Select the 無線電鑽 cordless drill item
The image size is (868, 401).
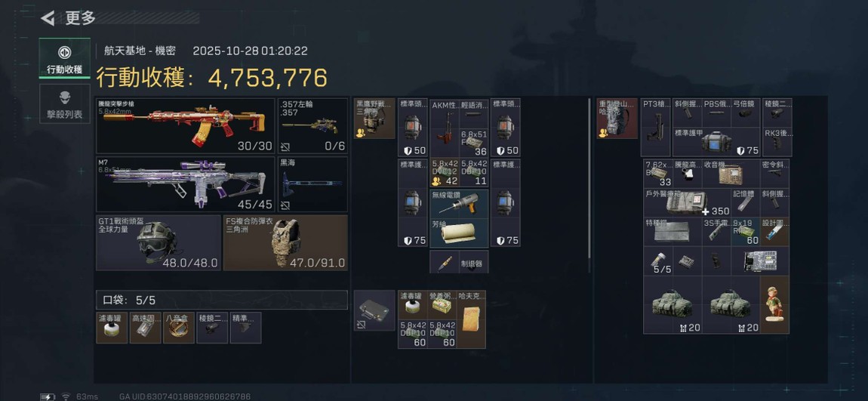460,203
